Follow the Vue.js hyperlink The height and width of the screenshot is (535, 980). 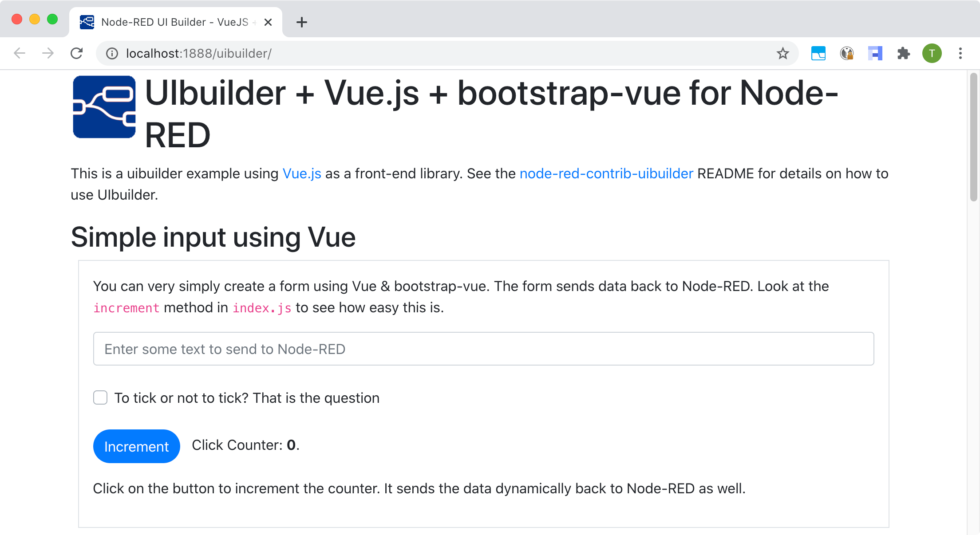pyautogui.click(x=302, y=173)
